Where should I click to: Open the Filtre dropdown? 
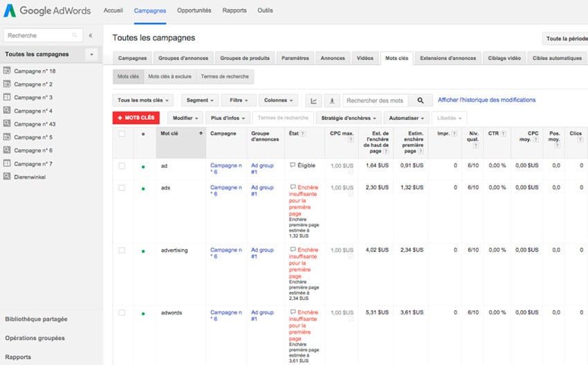[x=239, y=100]
